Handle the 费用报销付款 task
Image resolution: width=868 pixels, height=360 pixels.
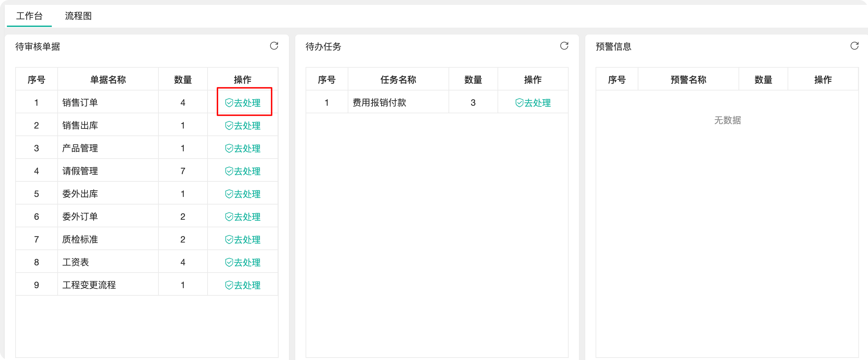click(x=533, y=103)
